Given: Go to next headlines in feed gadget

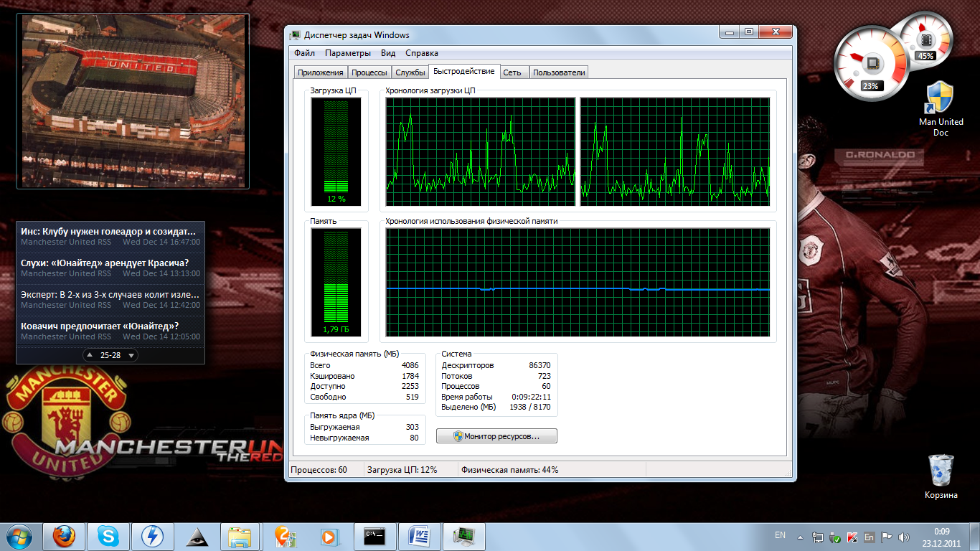Looking at the screenshot, I should pos(132,355).
